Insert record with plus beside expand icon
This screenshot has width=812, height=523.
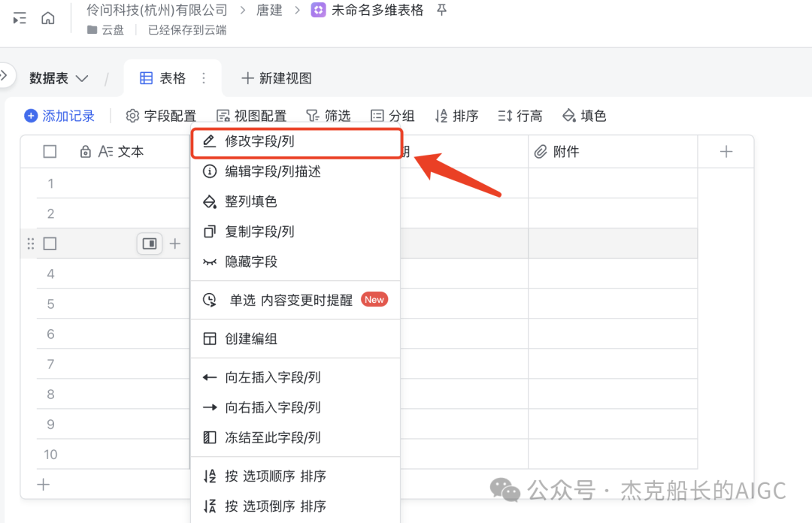tap(175, 243)
